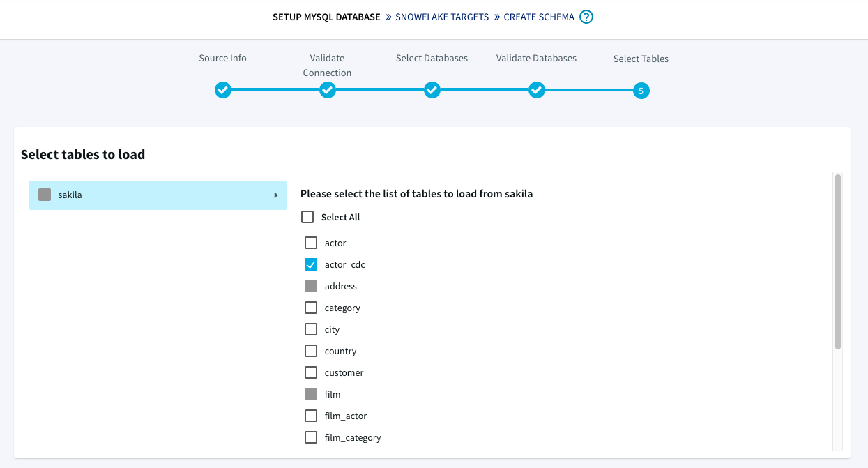Click the Select Databases step checkmark
This screenshot has height=468, width=868.
pyautogui.click(x=432, y=91)
